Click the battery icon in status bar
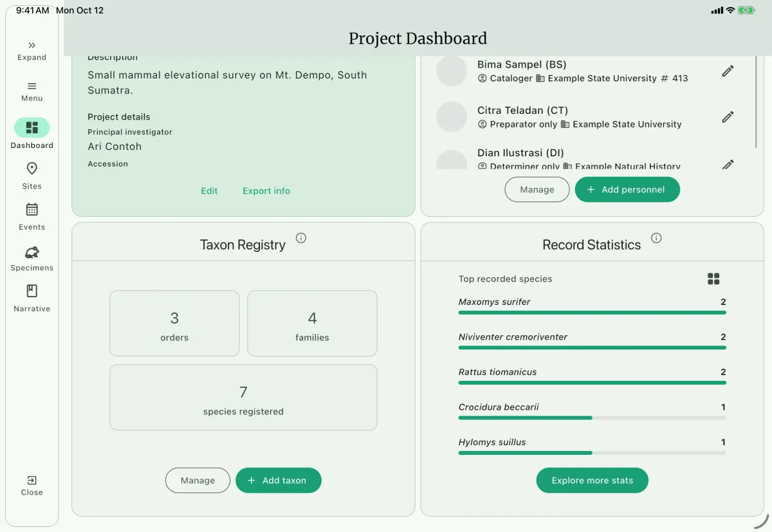This screenshot has height=532, width=772. (x=747, y=10)
